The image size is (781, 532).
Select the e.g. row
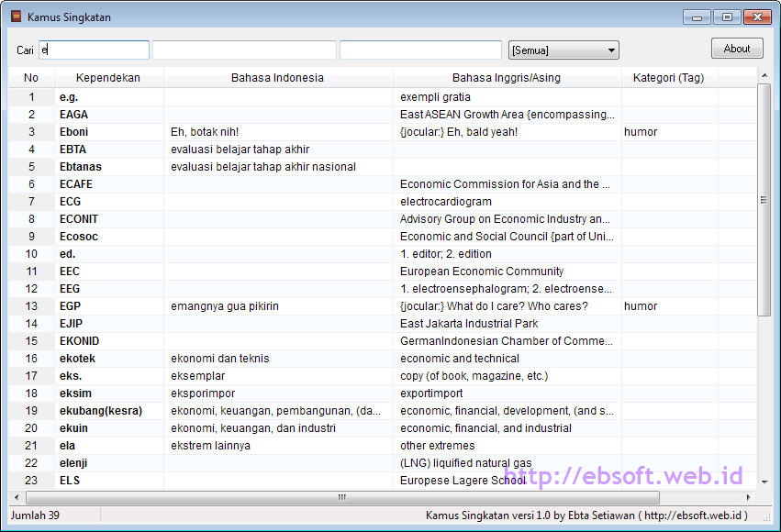[x=382, y=97]
